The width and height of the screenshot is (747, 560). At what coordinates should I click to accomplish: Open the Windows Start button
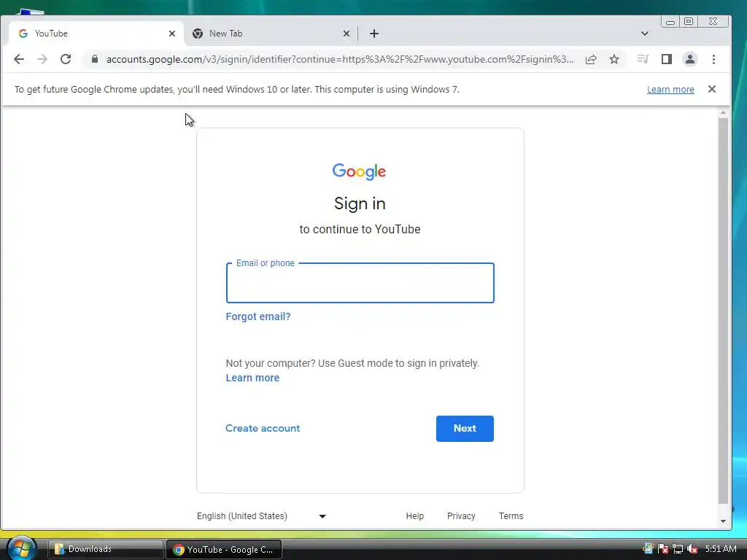point(20,548)
